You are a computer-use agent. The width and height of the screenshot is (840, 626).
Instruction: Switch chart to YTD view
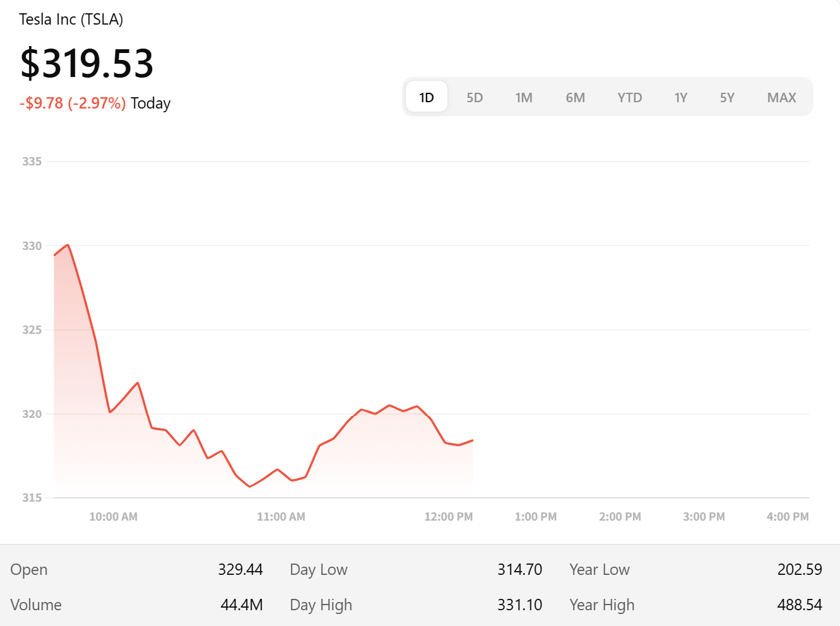click(630, 97)
